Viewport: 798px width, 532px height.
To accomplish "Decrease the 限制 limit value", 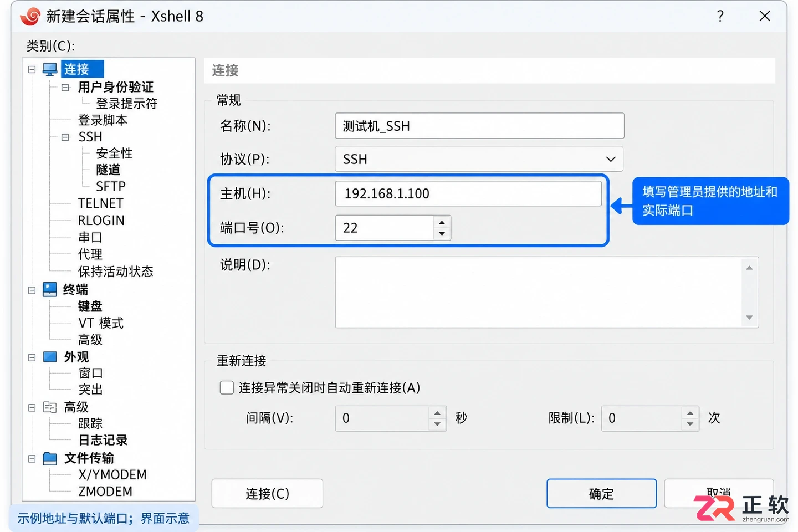I will 690,424.
